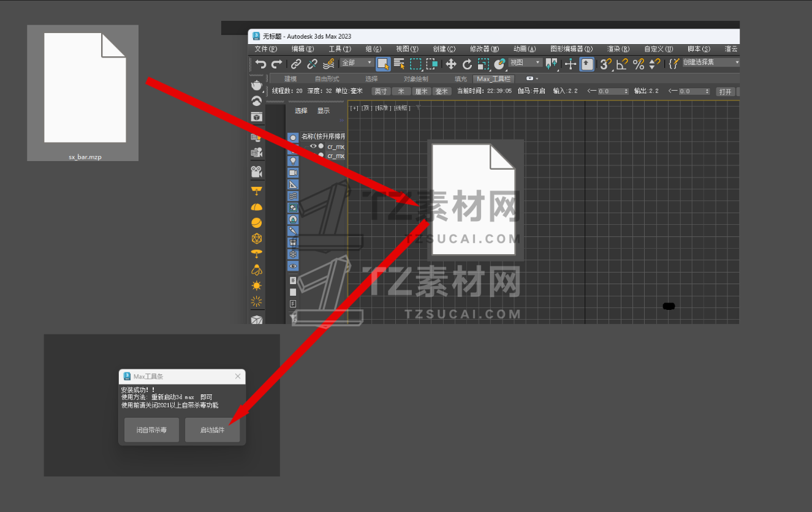The height and width of the screenshot is (512, 812).
Task: Click the Use Pivot Point Center icon
Action: [552, 64]
